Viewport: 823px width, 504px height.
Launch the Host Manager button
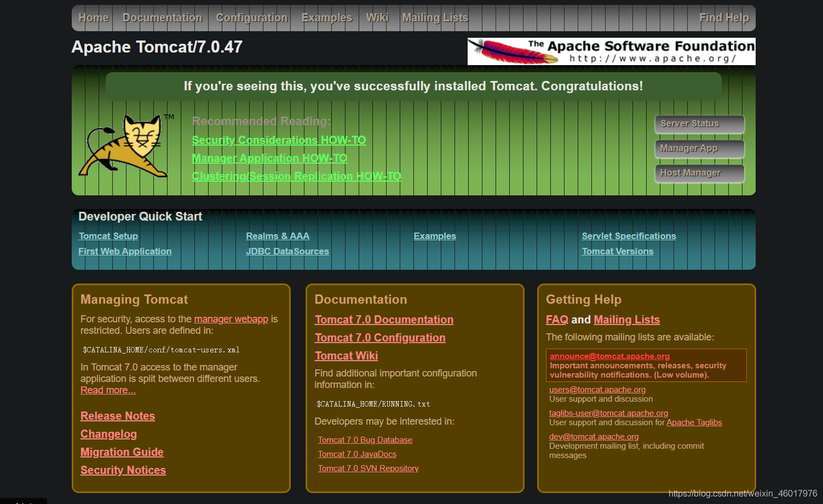pos(700,173)
